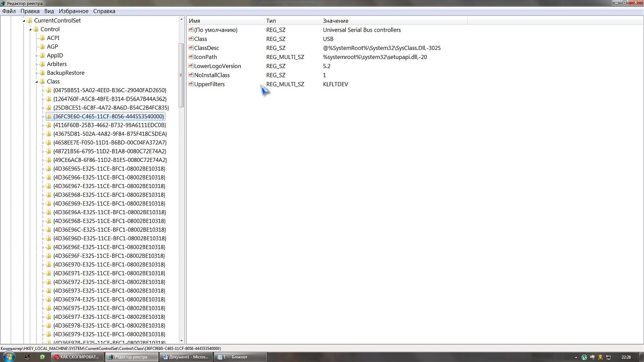Select the NoInstallClass registry value
The height and width of the screenshot is (362, 644).
[212, 75]
